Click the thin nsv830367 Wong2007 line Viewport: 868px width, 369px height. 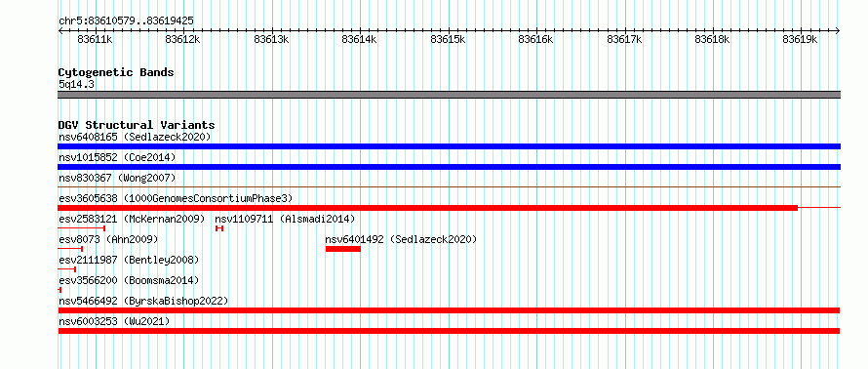pos(449,187)
